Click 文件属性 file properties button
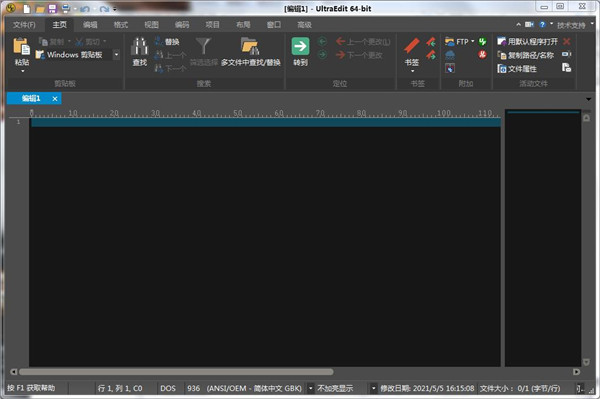 (x=517, y=69)
